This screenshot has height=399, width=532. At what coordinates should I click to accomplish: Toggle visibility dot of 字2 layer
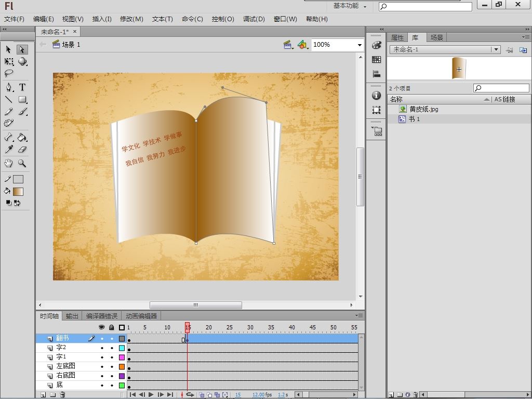pos(102,348)
